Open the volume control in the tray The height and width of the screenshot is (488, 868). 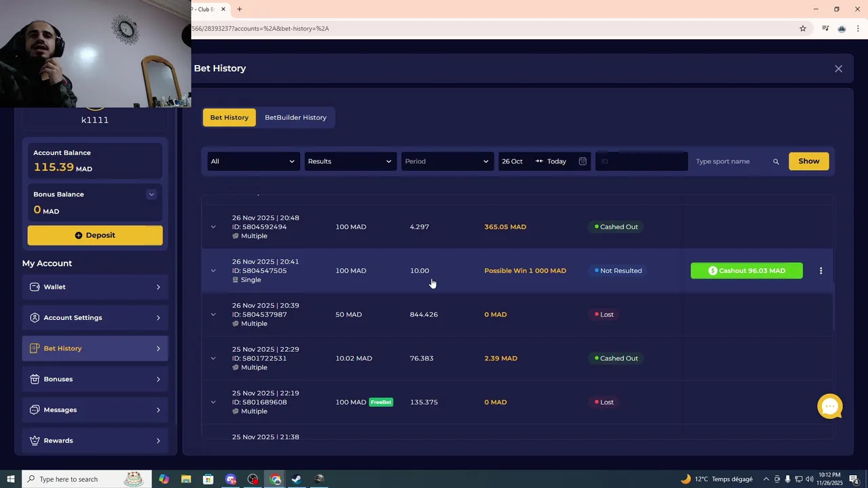[810, 479]
